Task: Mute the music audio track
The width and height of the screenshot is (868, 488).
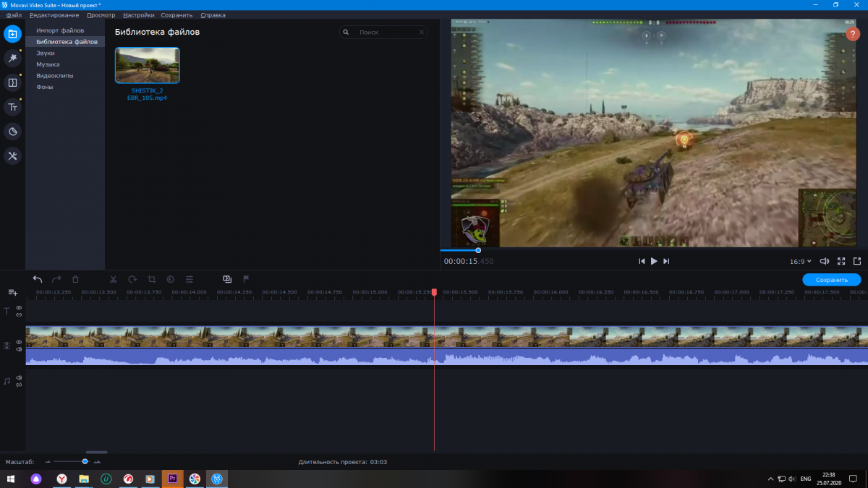Action: [19, 377]
